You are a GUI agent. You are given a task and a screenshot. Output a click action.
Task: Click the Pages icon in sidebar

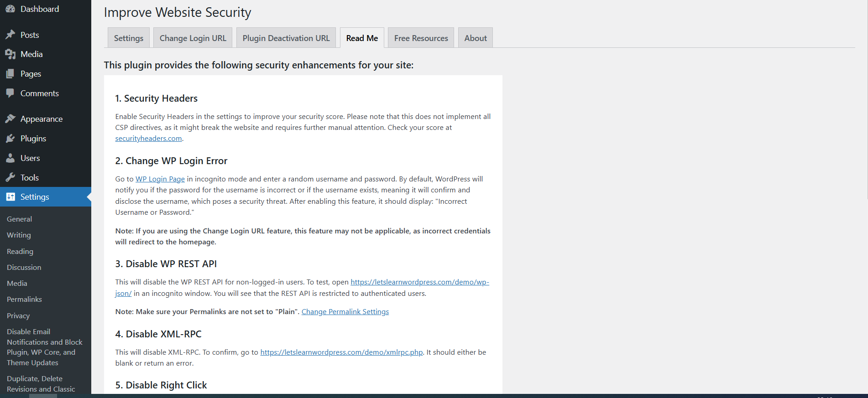[x=10, y=73]
